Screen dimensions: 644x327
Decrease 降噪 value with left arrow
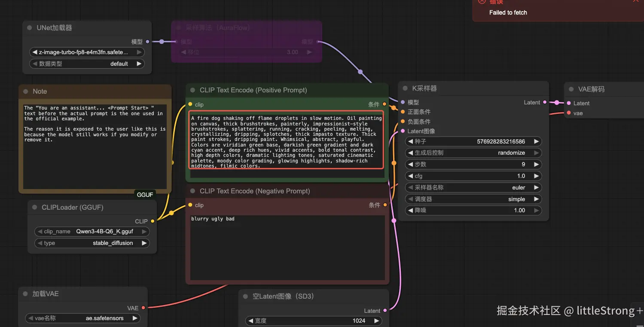tap(410, 211)
